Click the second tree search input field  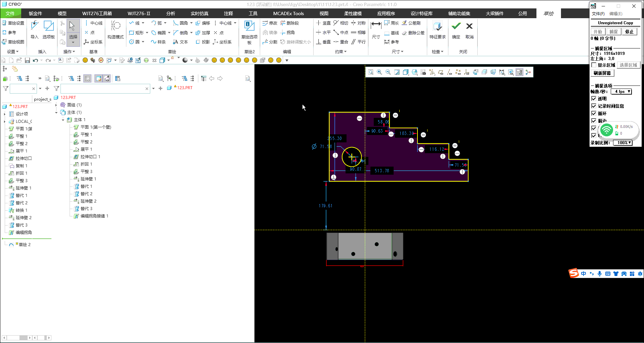pos(103,89)
